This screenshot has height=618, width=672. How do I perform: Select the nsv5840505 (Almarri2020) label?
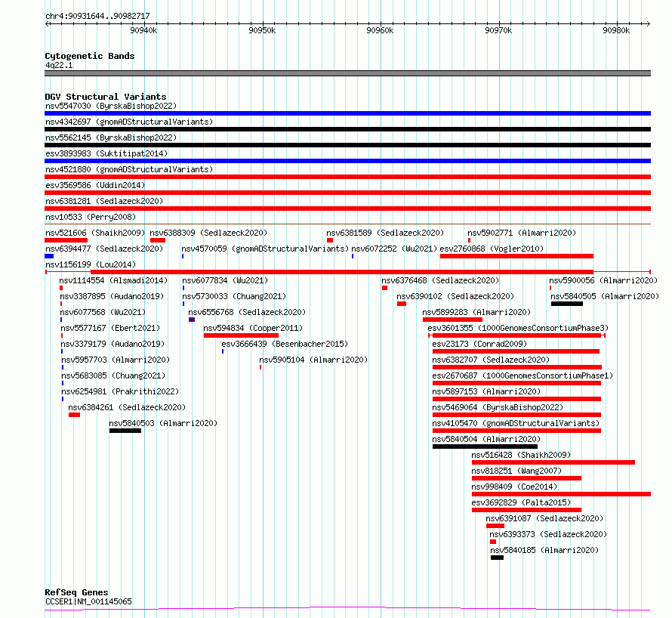point(605,296)
